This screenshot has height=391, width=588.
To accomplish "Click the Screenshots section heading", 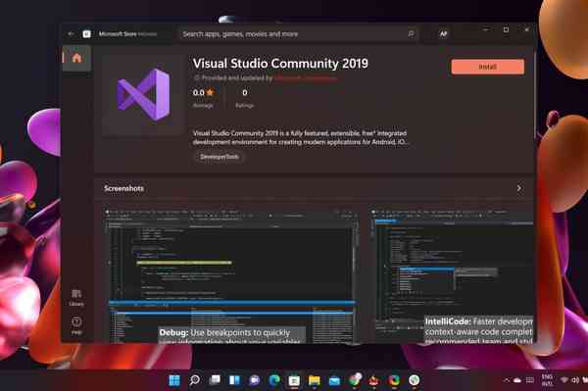I will [123, 188].
